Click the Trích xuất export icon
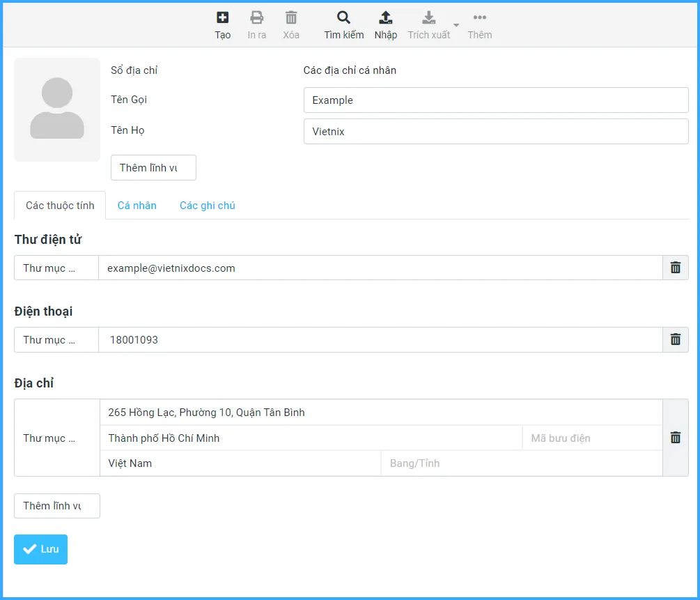Image resolution: width=700 pixels, height=600 pixels. pos(429,19)
